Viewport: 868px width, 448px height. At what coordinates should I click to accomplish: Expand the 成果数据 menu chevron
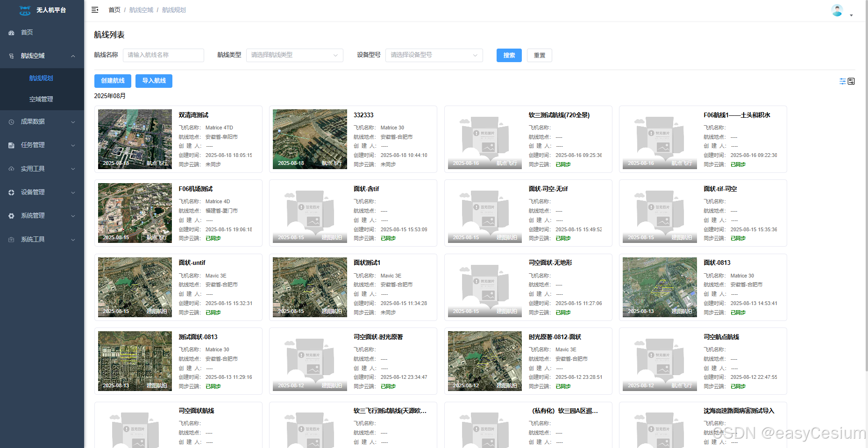73,122
